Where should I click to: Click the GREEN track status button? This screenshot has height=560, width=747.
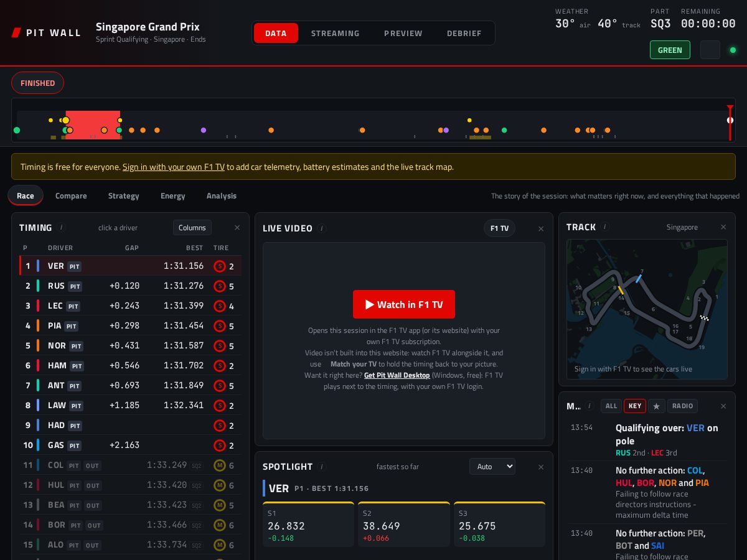(x=670, y=50)
